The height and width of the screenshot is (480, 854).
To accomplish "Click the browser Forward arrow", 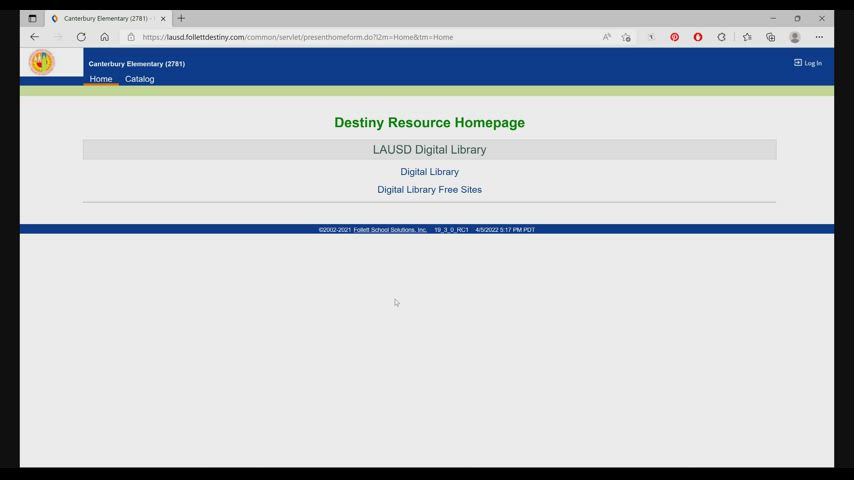I will 58,37.
